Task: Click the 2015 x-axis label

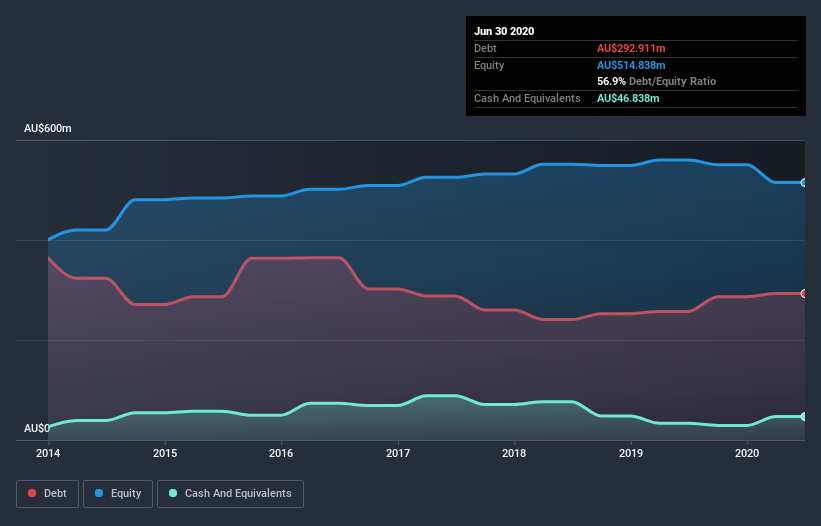Action: point(165,453)
